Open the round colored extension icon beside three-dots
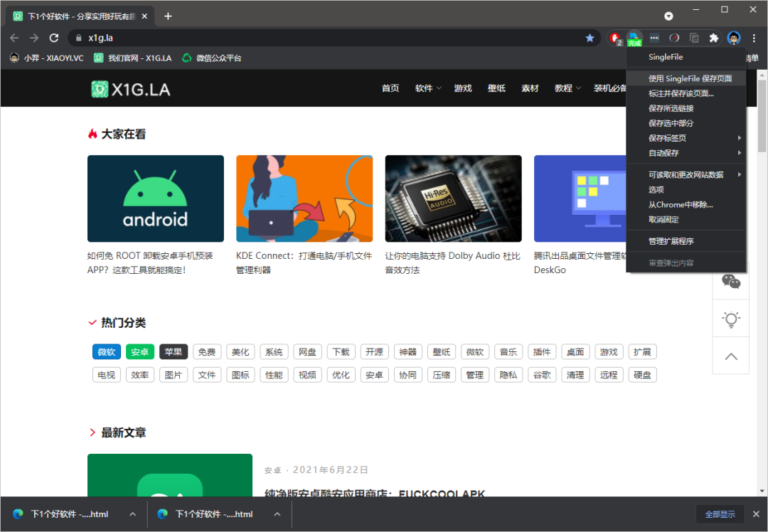The height and width of the screenshot is (532, 768). click(674, 38)
